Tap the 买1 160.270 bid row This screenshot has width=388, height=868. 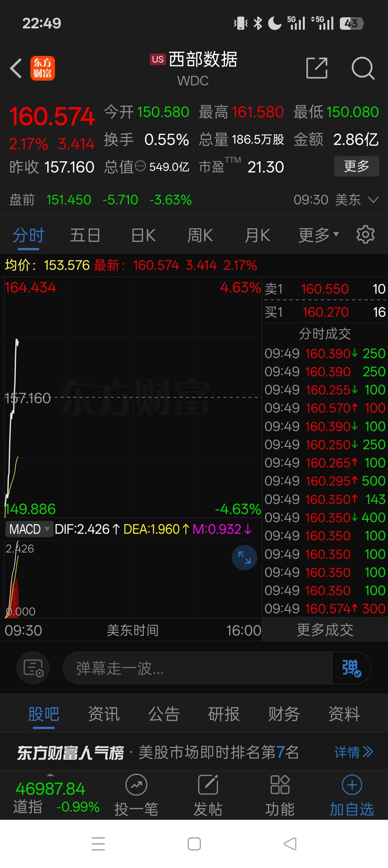coord(325,312)
